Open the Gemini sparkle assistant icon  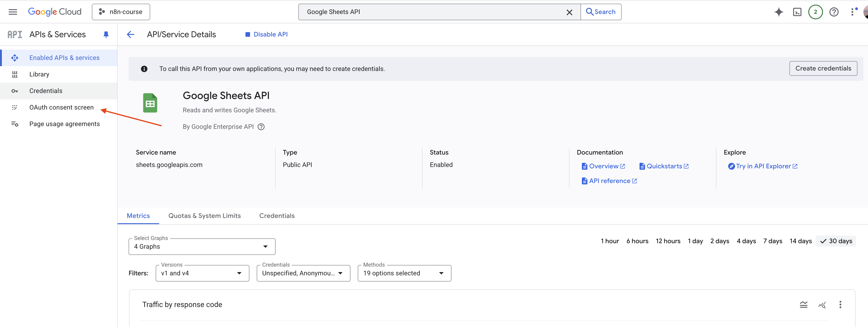point(778,12)
